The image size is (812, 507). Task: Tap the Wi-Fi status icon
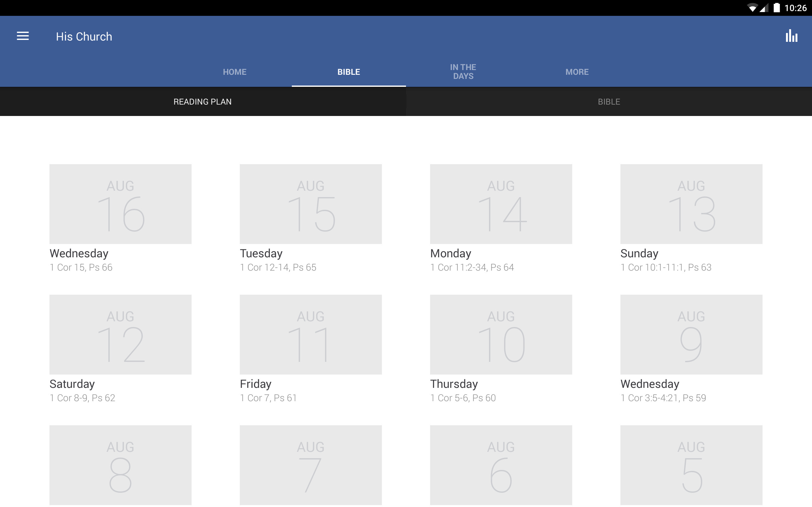point(752,8)
